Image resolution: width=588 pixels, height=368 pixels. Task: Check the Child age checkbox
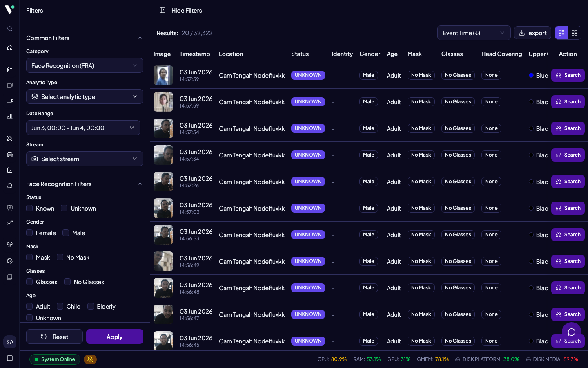click(60, 306)
